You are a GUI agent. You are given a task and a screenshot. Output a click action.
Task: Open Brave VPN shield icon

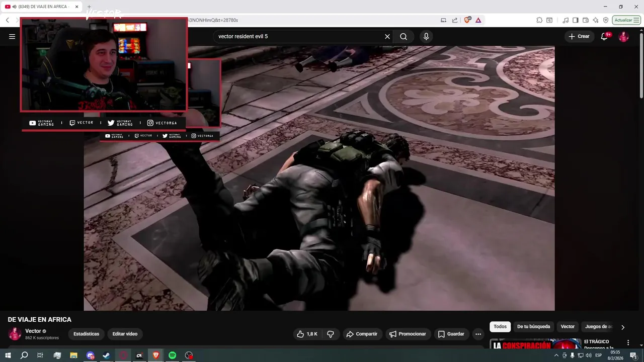[606, 20]
